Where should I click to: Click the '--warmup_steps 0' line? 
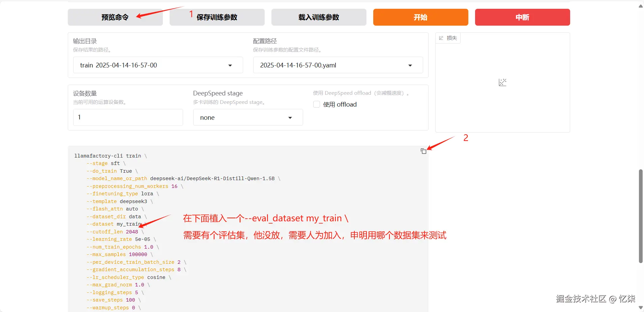(114, 308)
